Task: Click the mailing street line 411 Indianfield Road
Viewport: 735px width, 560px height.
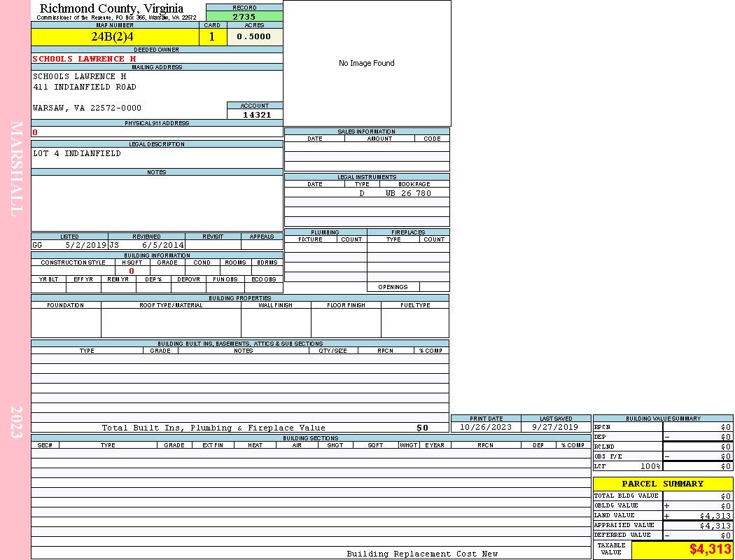Action: tap(85, 87)
